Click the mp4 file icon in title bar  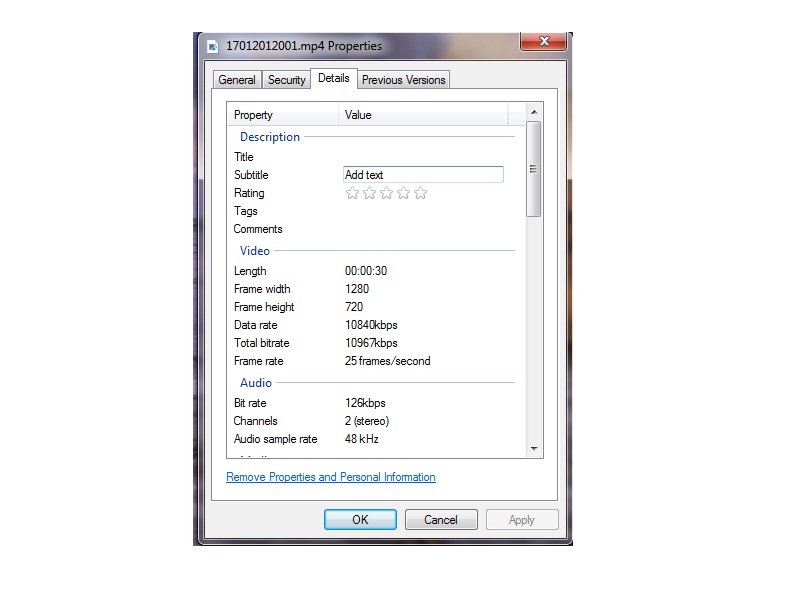pyautogui.click(x=213, y=46)
